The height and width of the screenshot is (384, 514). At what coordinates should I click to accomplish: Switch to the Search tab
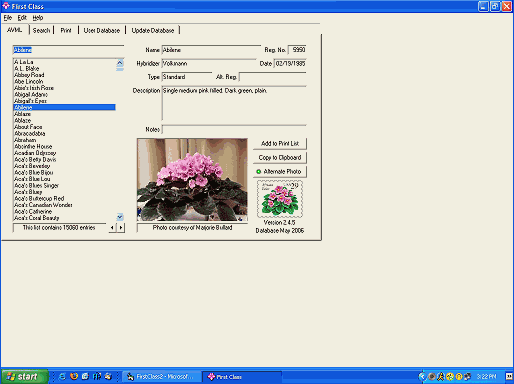(x=41, y=30)
